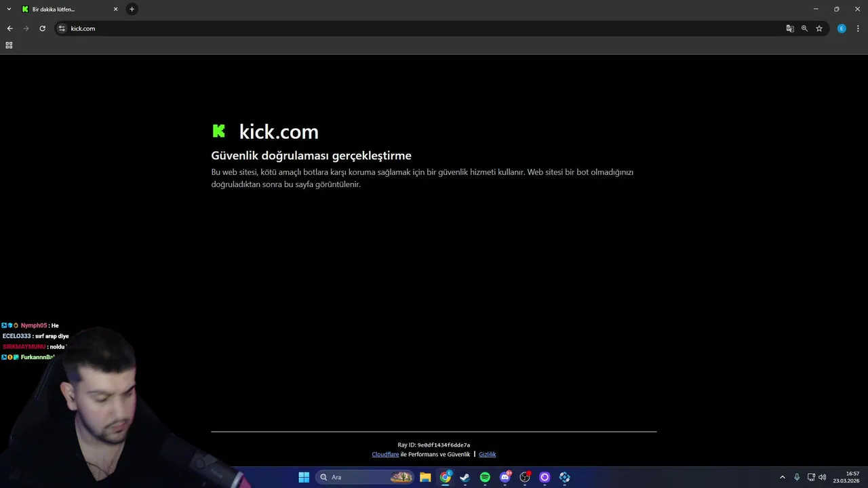868x488 pixels.
Task: Click the microphone tray icon
Action: pyautogui.click(x=797, y=477)
